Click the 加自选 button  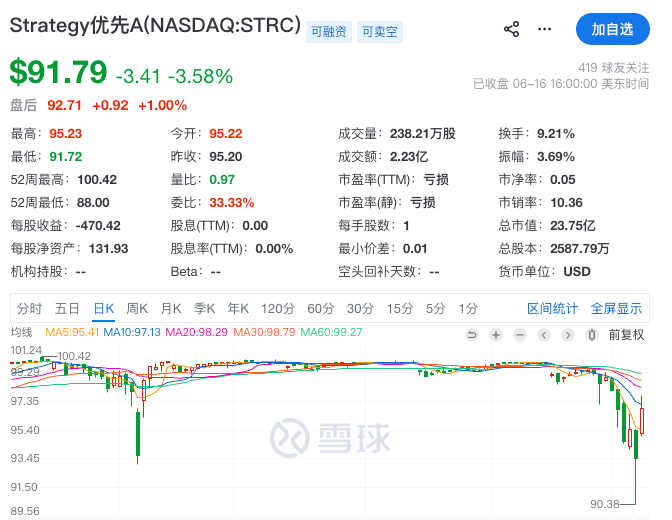click(612, 29)
